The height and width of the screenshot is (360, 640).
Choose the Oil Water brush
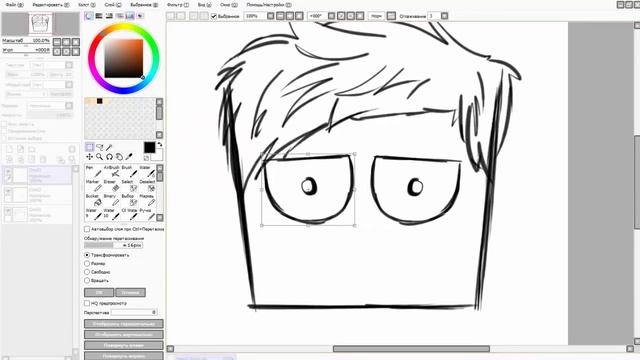(129, 214)
